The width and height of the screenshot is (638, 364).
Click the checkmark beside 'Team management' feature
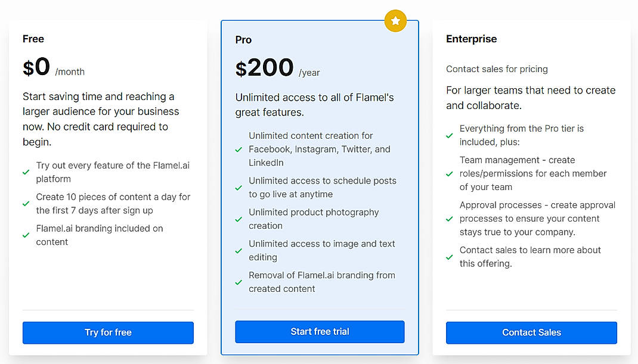450,173
